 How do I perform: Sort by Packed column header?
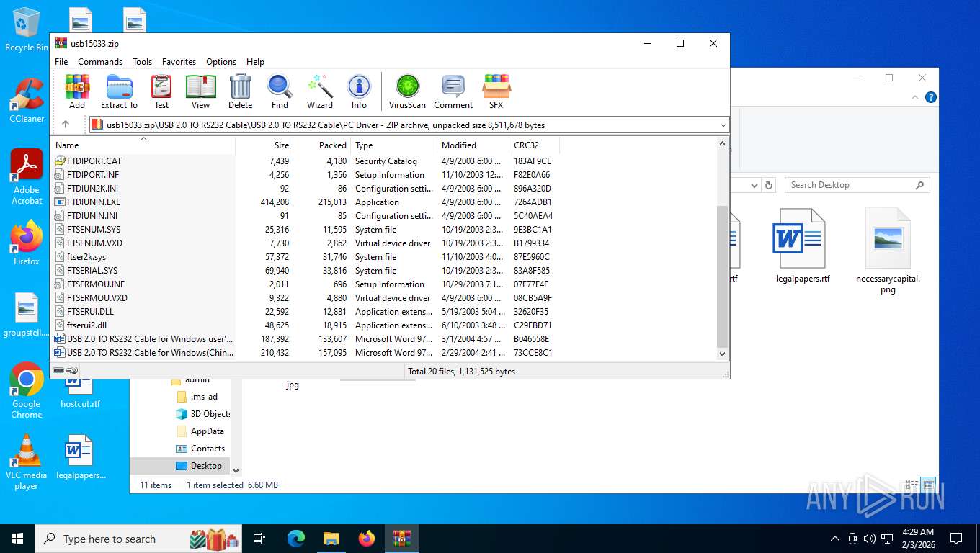point(322,145)
